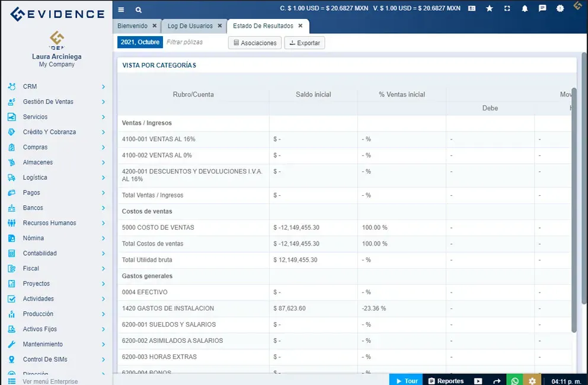This screenshot has width=588, height=385.
Task: Click the Exportar button
Action: pos(304,42)
